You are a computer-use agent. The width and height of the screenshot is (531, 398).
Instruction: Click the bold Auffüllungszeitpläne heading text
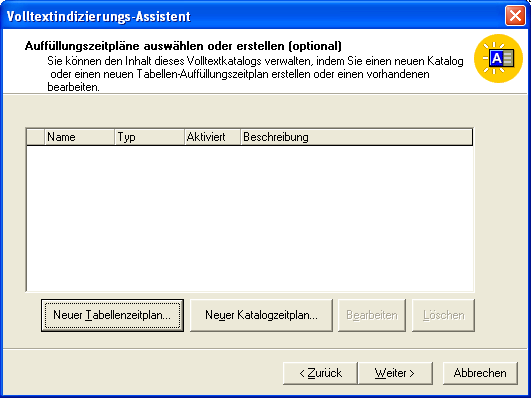point(183,46)
